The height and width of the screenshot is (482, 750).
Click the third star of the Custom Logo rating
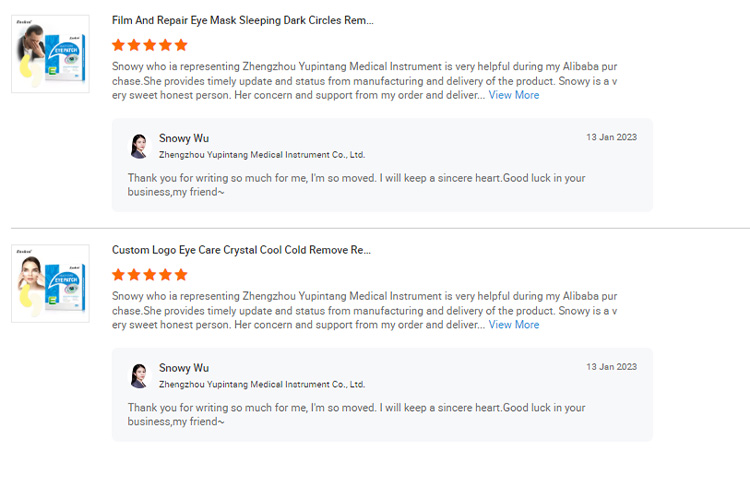tap(150, 275)
